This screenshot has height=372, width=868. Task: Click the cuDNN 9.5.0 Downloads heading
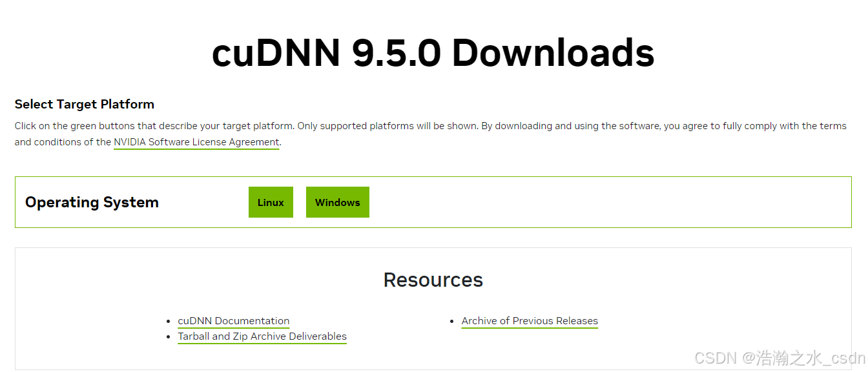(x=433, y=53)
